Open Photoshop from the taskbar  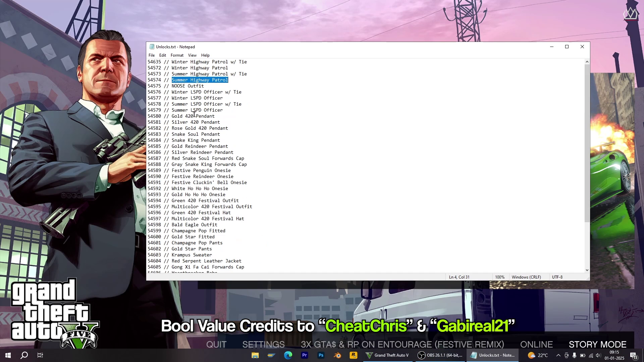(x=321, y=355)
